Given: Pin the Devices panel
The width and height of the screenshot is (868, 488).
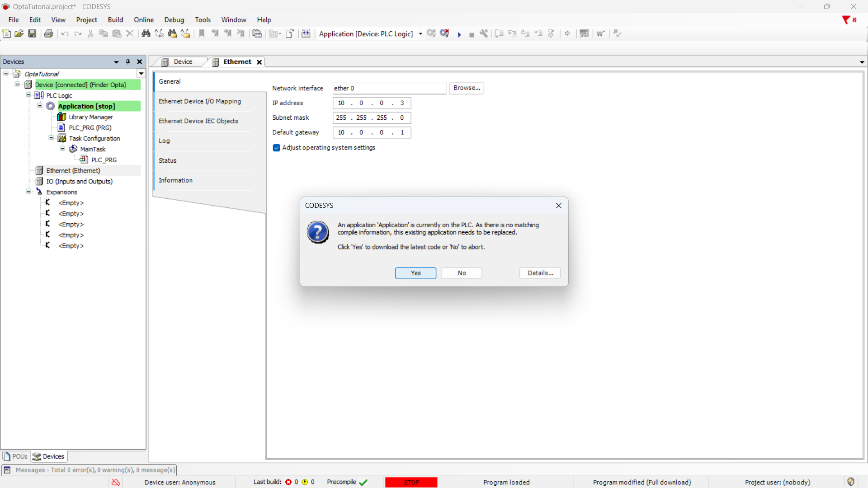Looking at the screenshot, I should (x=128, y=62).
